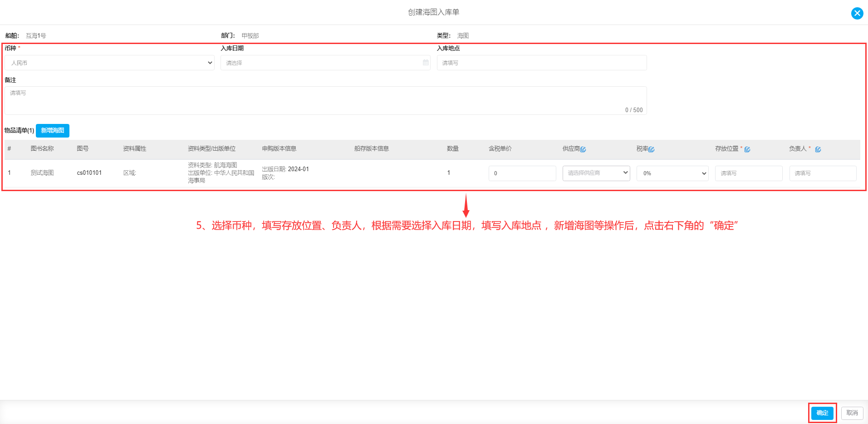This screenshot has height=424, width=868.
Task: Click the 确定 button
Action: pos(822,413)
